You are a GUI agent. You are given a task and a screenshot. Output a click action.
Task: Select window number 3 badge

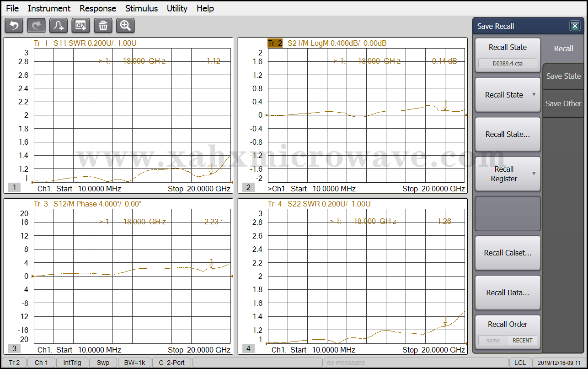click(x=14, y=348)
